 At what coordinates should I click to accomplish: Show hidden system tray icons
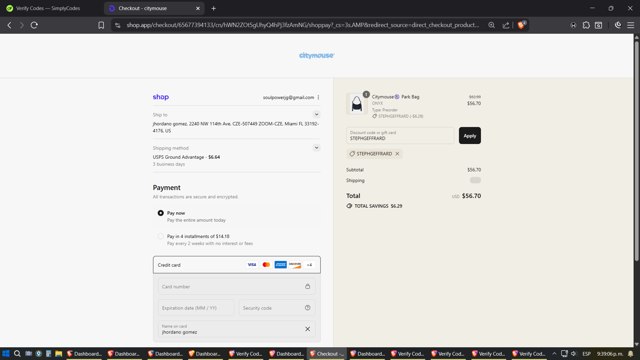pos(554,353)
